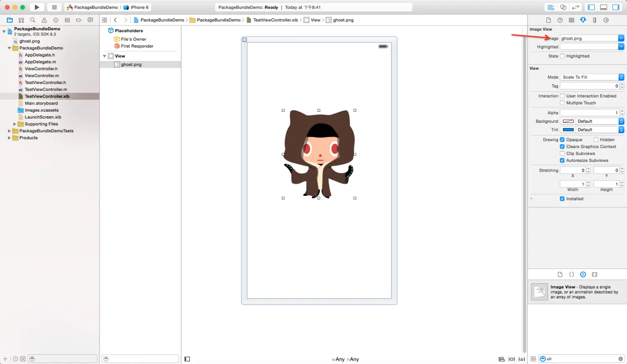
Task: Toggle Clears Graphics Context checkbox
Action: [x=562, y=147]
